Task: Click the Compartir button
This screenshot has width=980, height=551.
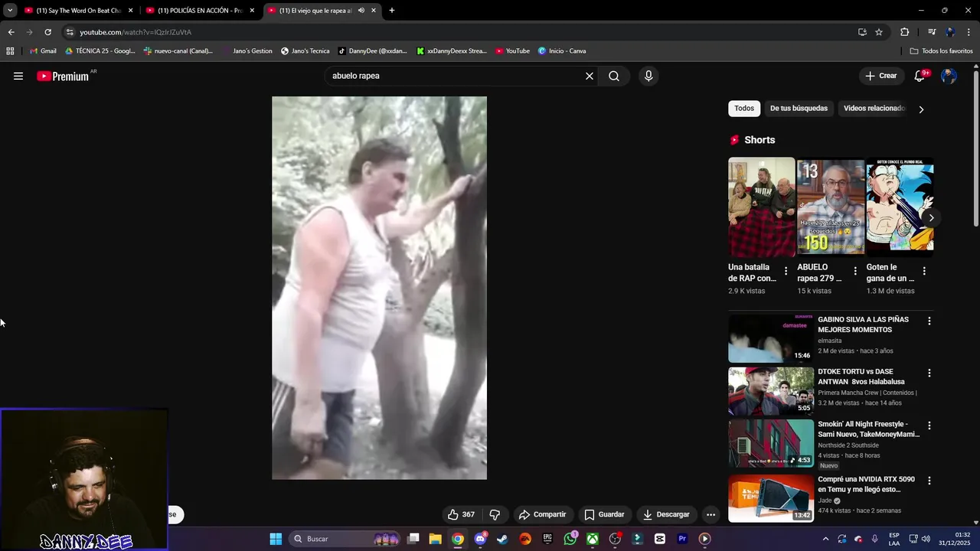Action: pos(542,514)
